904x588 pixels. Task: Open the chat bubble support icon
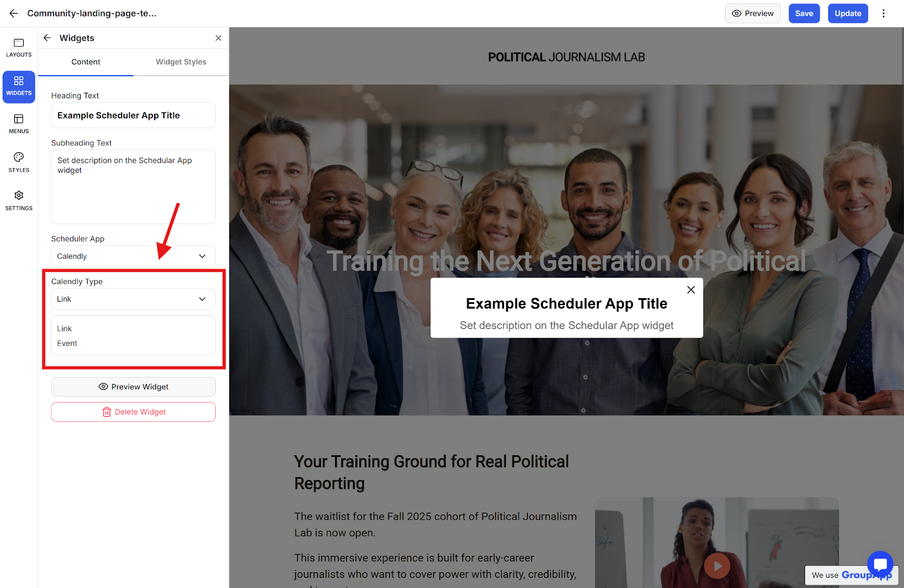(x=880, y=564)
